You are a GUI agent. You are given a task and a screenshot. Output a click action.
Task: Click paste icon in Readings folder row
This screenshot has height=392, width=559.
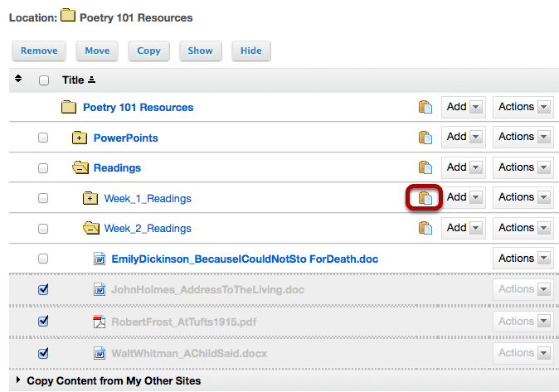click(x=425, y=167)
